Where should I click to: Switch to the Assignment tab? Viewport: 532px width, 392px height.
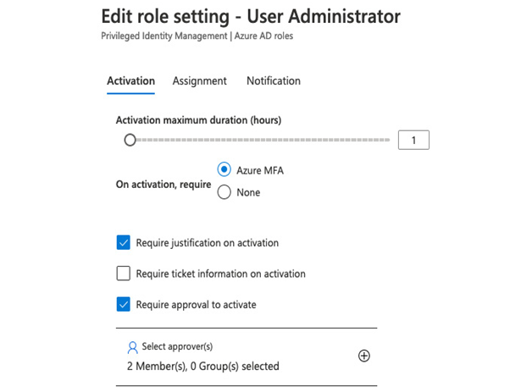point(200,81)
